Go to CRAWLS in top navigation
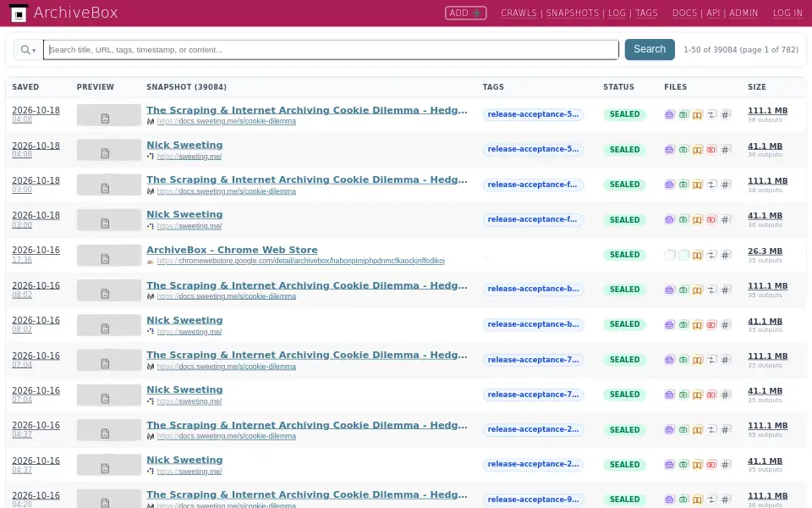 518,13
